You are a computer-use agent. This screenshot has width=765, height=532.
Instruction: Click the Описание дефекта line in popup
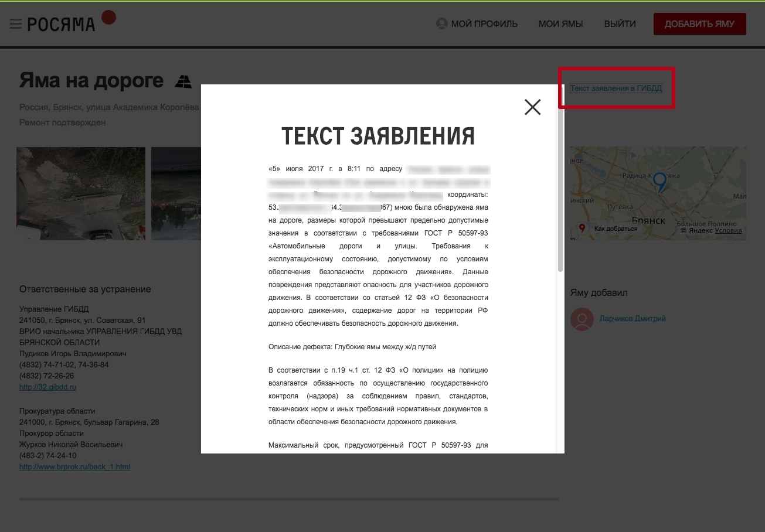[352, 347]
